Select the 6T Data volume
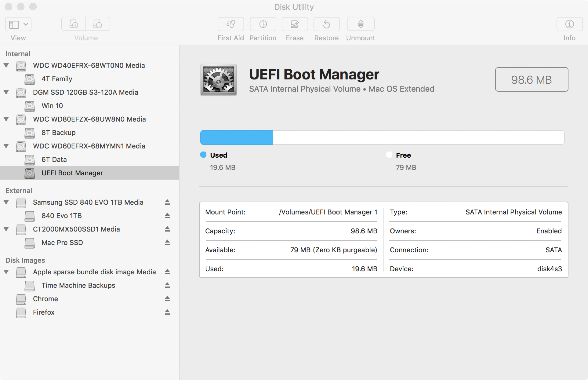Screen dimensions: 588x380 click(x=54, y=159)
